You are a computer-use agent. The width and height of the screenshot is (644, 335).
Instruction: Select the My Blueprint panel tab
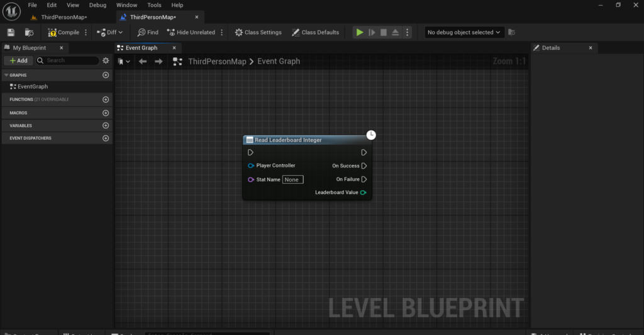pos(29,48)
